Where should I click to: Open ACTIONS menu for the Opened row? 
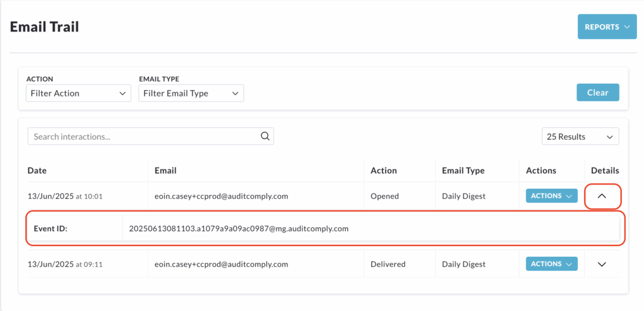[552, 196]
